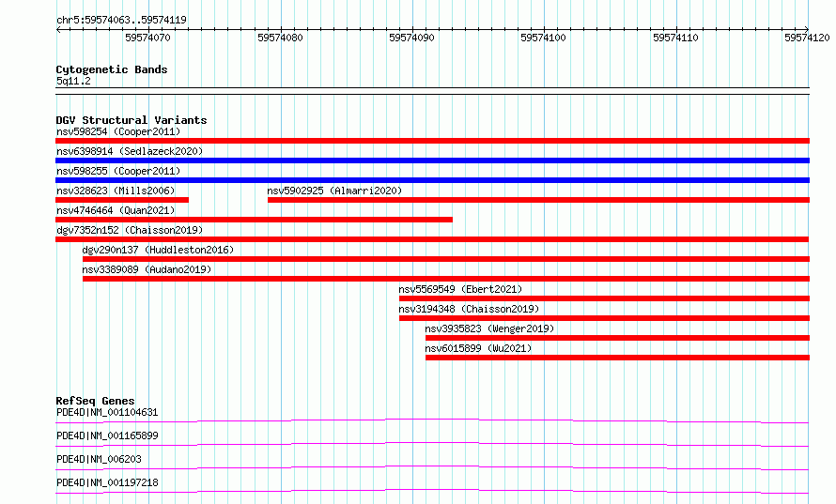The image size is (836, 504).
Task: Open the nsv598255 (Cooper2011) variant label
Action: [x=118, y=171]
